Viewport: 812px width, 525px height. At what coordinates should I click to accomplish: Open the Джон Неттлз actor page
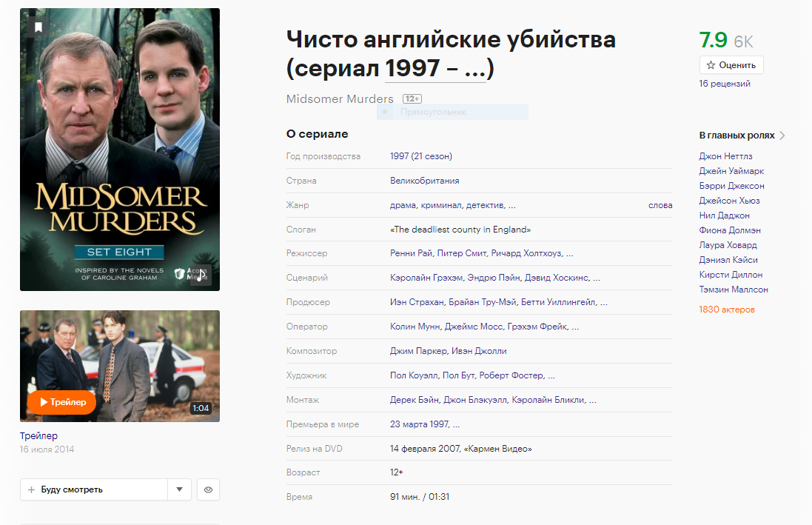coord(721,156)
